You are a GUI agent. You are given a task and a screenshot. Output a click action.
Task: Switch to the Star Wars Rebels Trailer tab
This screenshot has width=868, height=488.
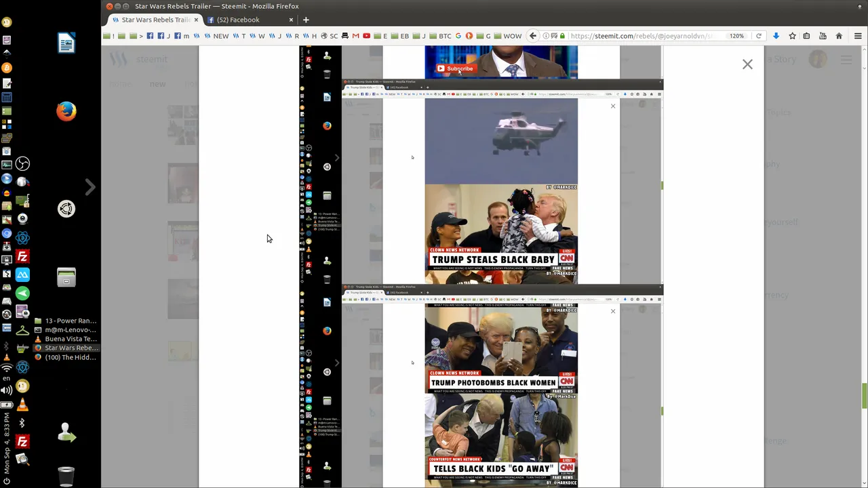155,20
